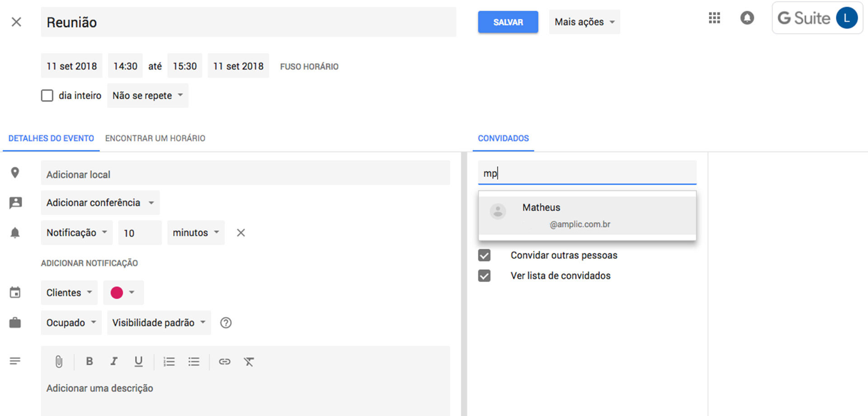Insert a link in the description
868x416 pixels.
225,361
